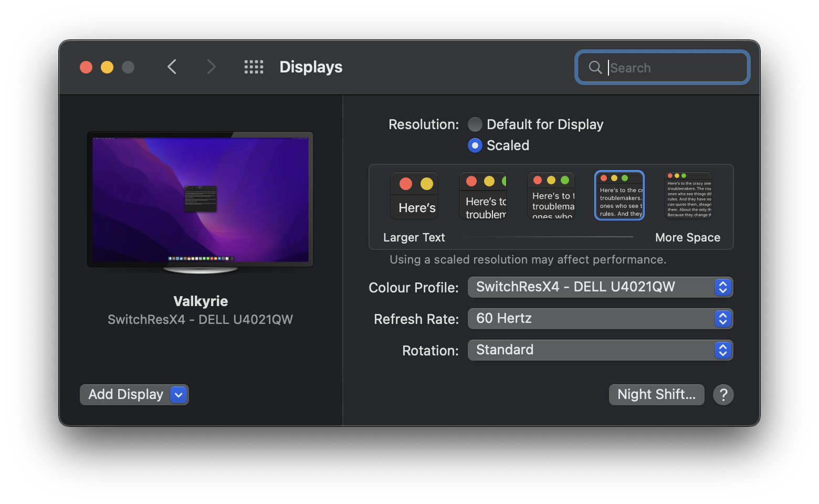Image resolution: width=819 pixels, height=504 pixels.
Task: Click the SwitchResX4 - DELL U4021QW subtitle
Action: tap(201, 320)
